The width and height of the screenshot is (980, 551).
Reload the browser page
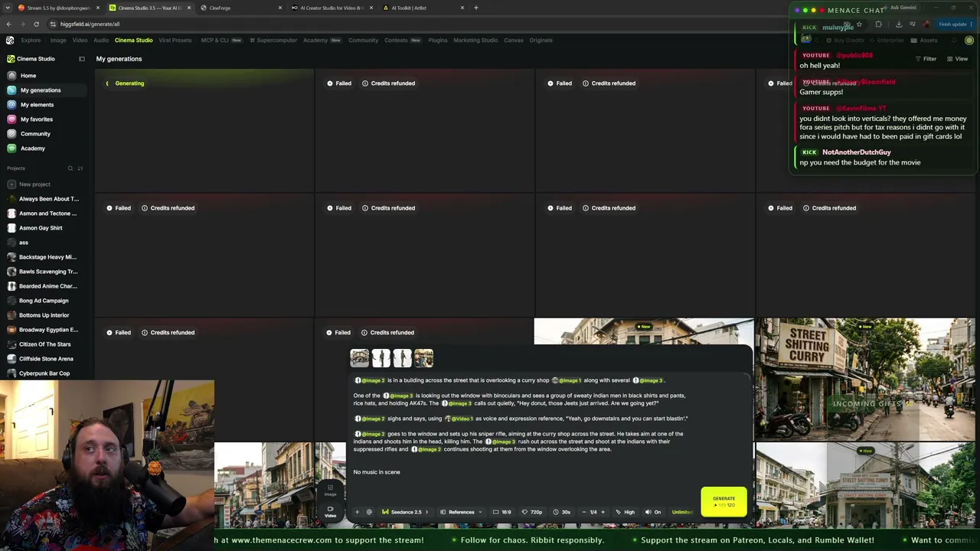click(36, 24)
